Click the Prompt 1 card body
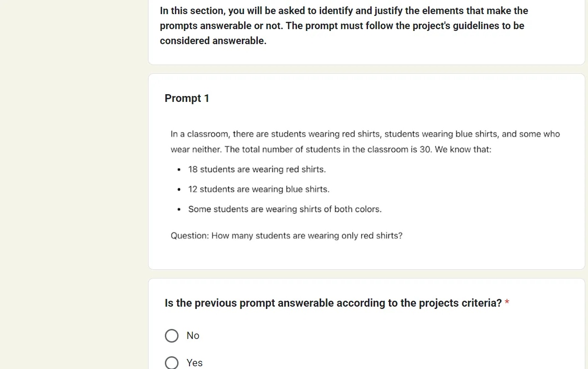The height and width of the screenshot is (369, 588). click(x=364, y=182)
